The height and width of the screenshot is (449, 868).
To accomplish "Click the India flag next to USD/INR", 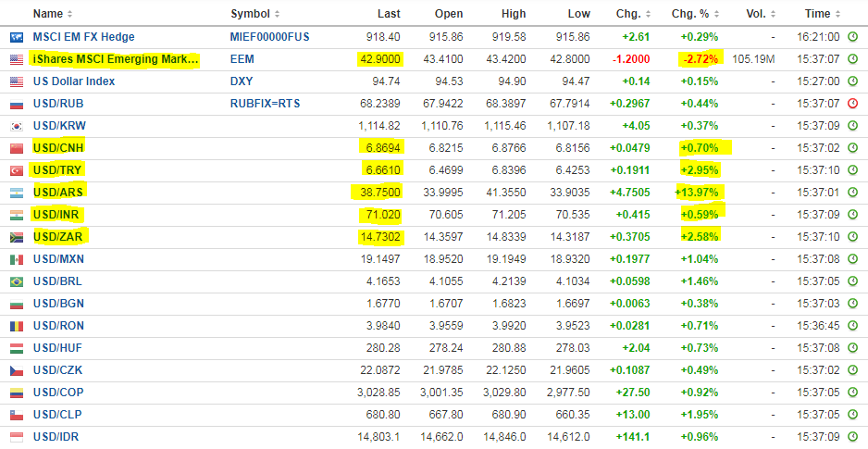I will (x=17, y=215).
